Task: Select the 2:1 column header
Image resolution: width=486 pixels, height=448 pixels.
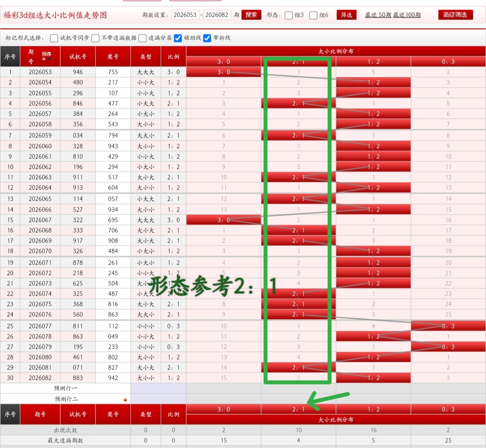Action: coord(298,62)
